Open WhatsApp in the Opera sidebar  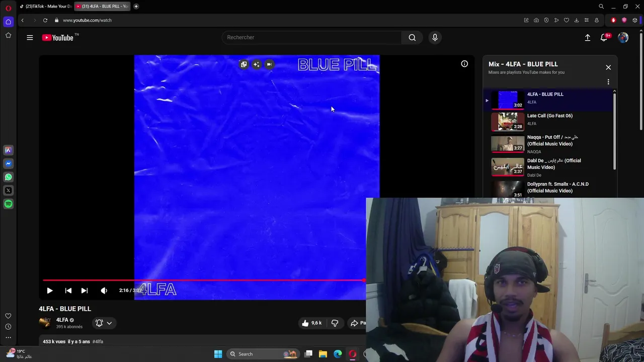pos(8,177)
